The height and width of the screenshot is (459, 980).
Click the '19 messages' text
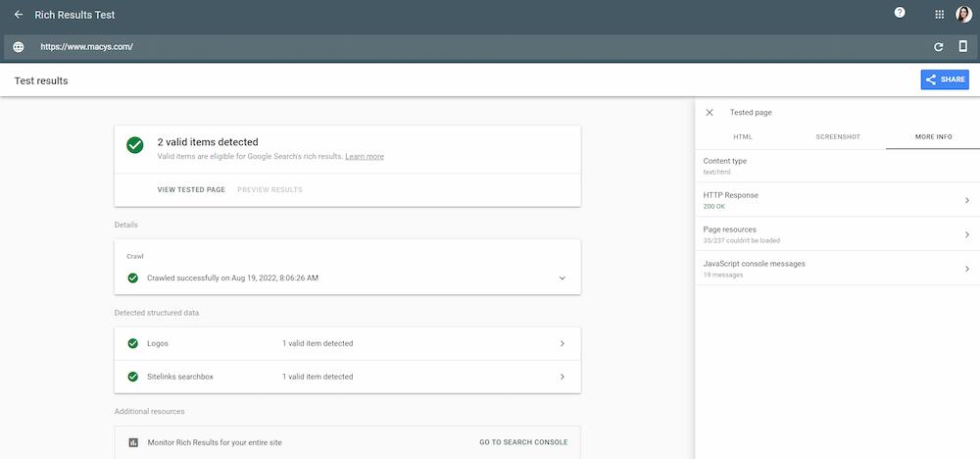point(723,275)
